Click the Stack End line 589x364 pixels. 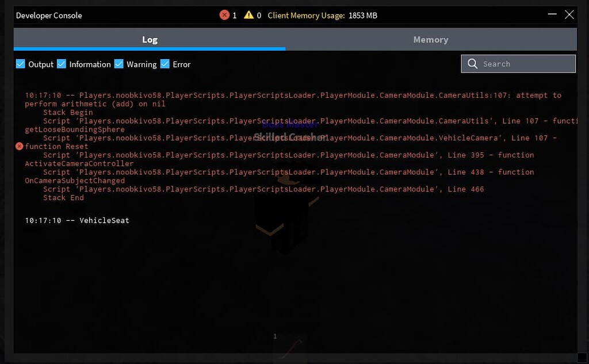pyautogui.click(x=63, y=198)
